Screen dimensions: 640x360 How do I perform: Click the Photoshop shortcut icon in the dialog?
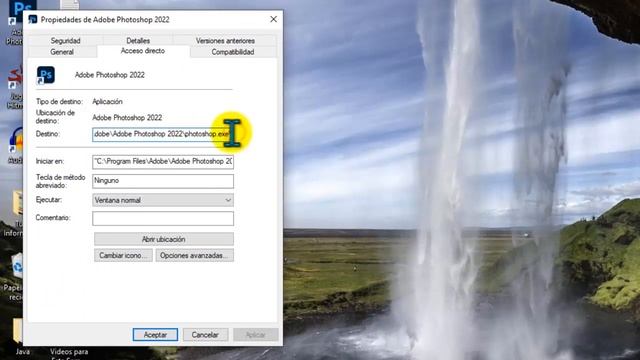coord(45,75)
